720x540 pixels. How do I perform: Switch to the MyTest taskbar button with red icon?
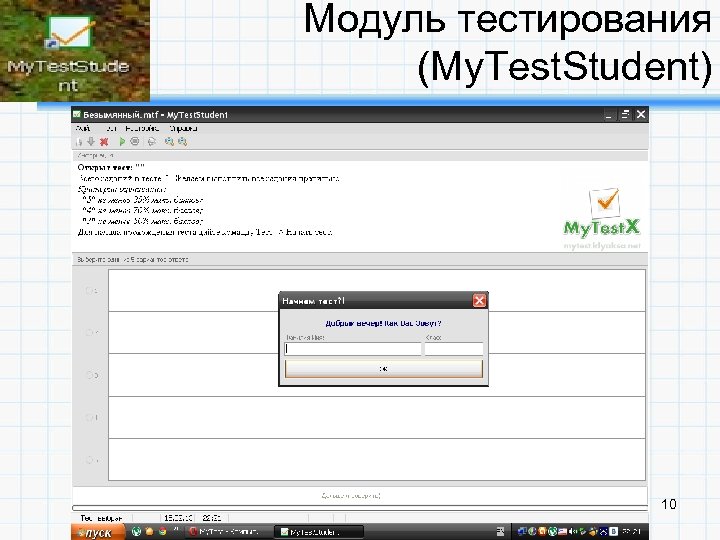[x=227, y=532]
